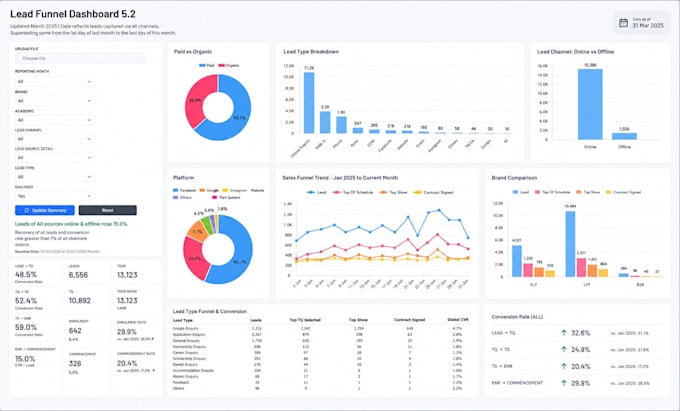Expand the Lead Type filter dropdown

(54, 177)
